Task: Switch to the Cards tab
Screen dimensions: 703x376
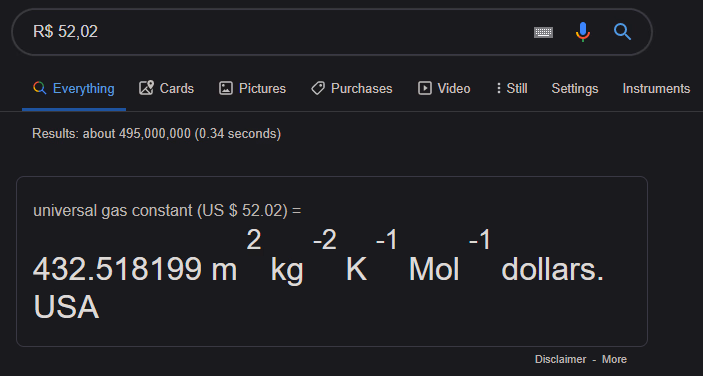Action: tap(166, 88)
